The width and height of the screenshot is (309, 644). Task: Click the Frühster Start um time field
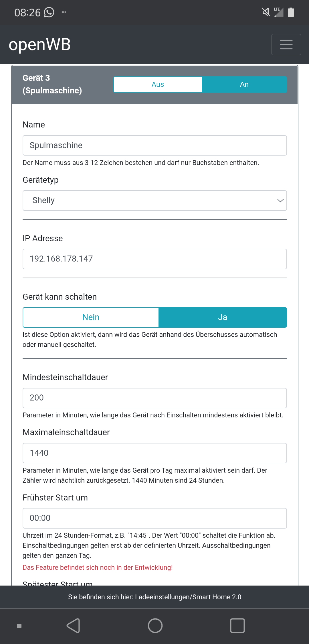coord(154,518)
